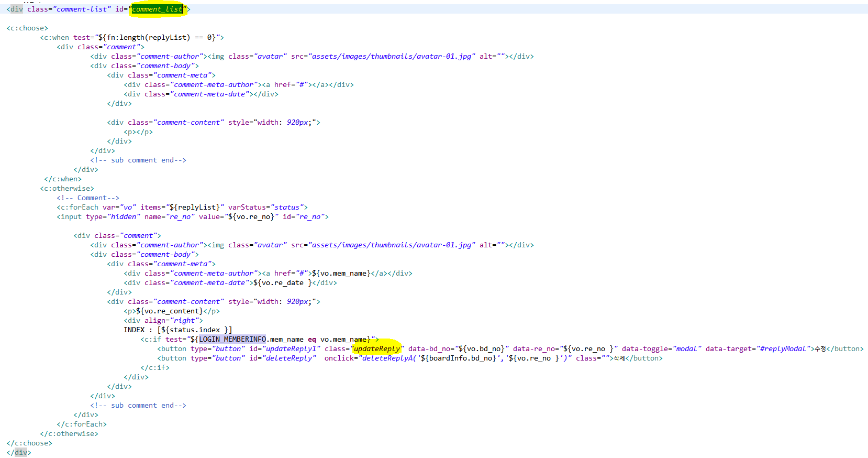Viewport: 868px width, 458px height.
Task: Click the "삭제" button label text
Action: coord(619,358)
